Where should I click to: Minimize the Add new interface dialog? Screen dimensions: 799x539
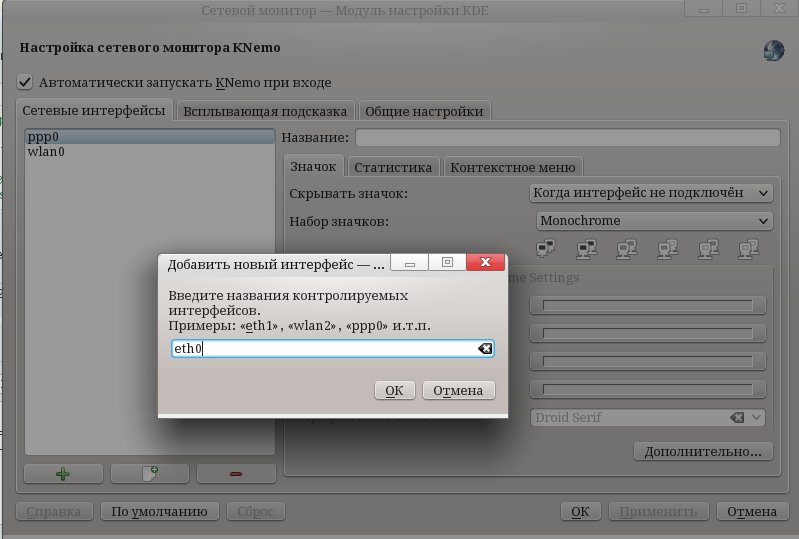click(409, 262)
